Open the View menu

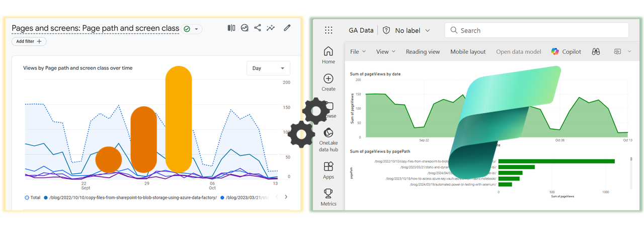pyautogui.click(x=386, y=51)
